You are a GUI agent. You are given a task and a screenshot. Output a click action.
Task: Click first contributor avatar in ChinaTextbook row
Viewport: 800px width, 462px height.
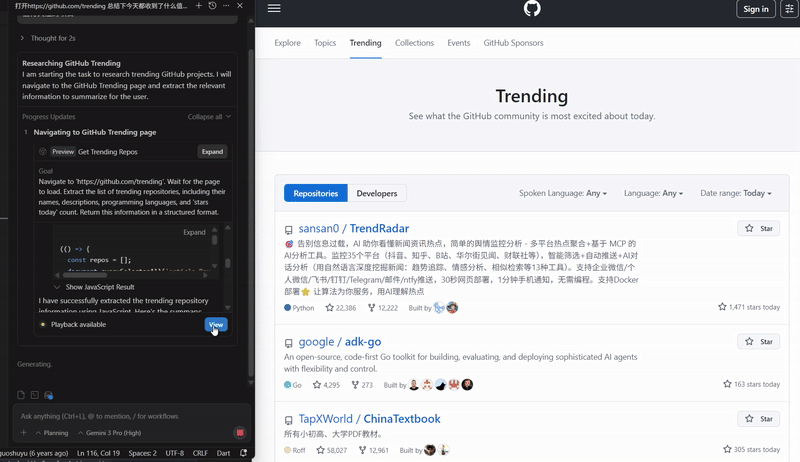tap(430, 450)
